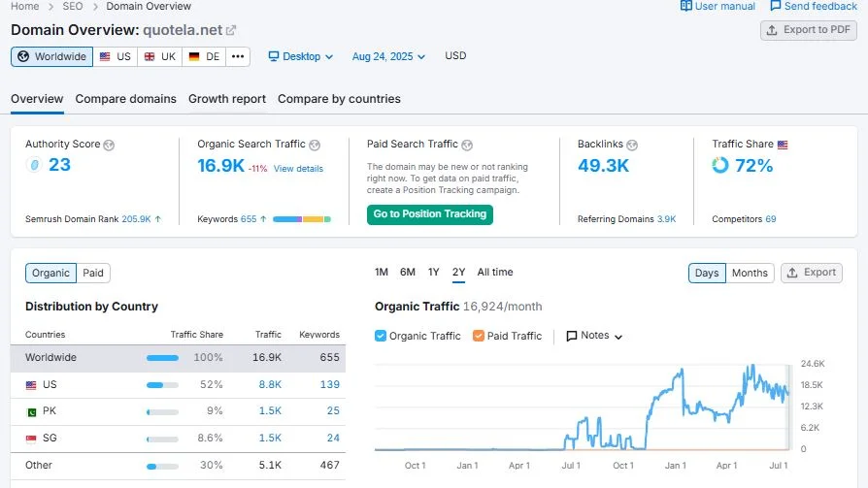Click the keywords distribution color bar
This screenshot has height=488, width=868.
(x=301, y=219)
